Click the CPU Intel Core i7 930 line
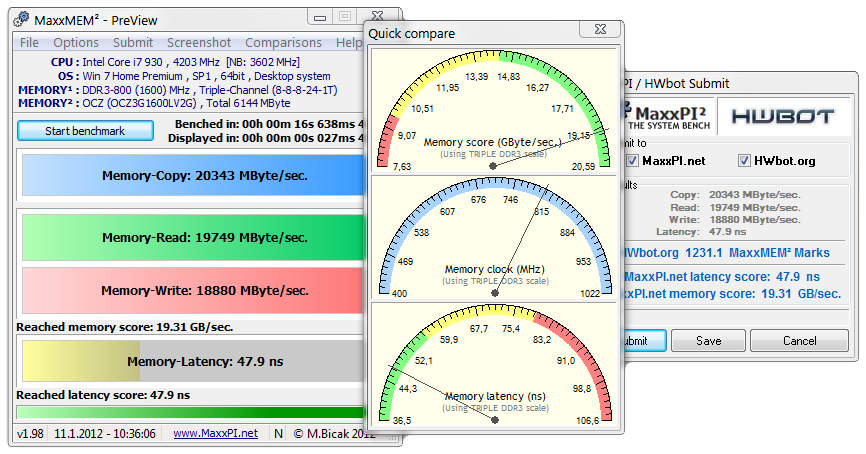Screen dimensions: 866x454 [176, 62]
